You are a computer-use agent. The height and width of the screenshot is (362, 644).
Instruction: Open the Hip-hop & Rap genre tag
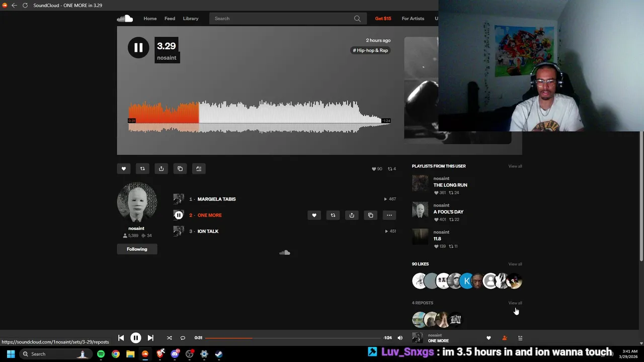point(370,50)
